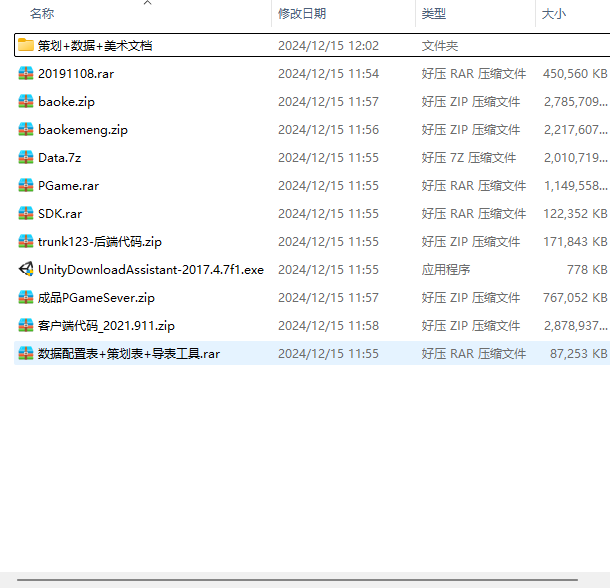Sort by the 修改日期 column header
The height and width of the screenshot is (588, 610).
click(302, 14)
